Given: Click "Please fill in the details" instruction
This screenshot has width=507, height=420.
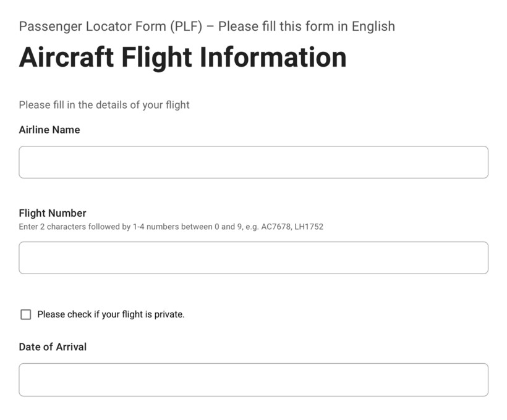Looking at the screenshot, I should [104, 105].
